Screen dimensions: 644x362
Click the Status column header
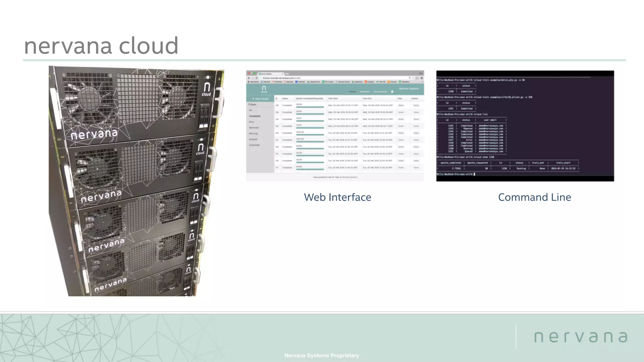pos(285,98)
